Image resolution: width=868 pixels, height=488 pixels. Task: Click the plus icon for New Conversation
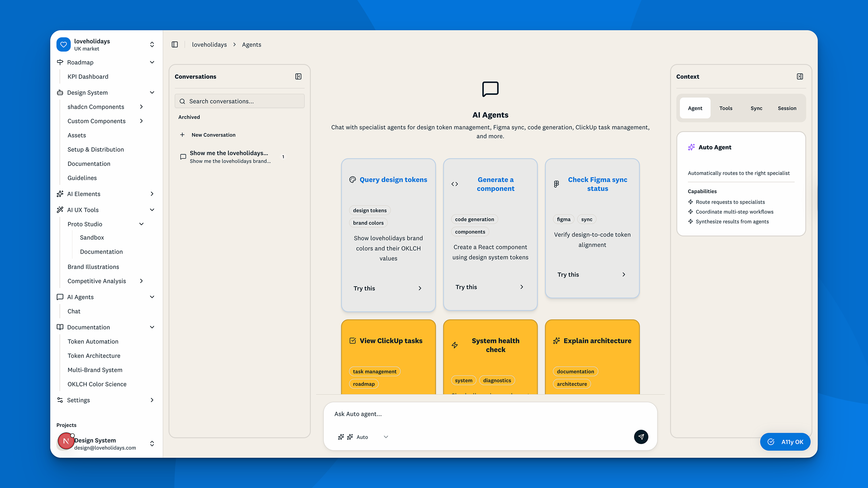click(182, 135)
